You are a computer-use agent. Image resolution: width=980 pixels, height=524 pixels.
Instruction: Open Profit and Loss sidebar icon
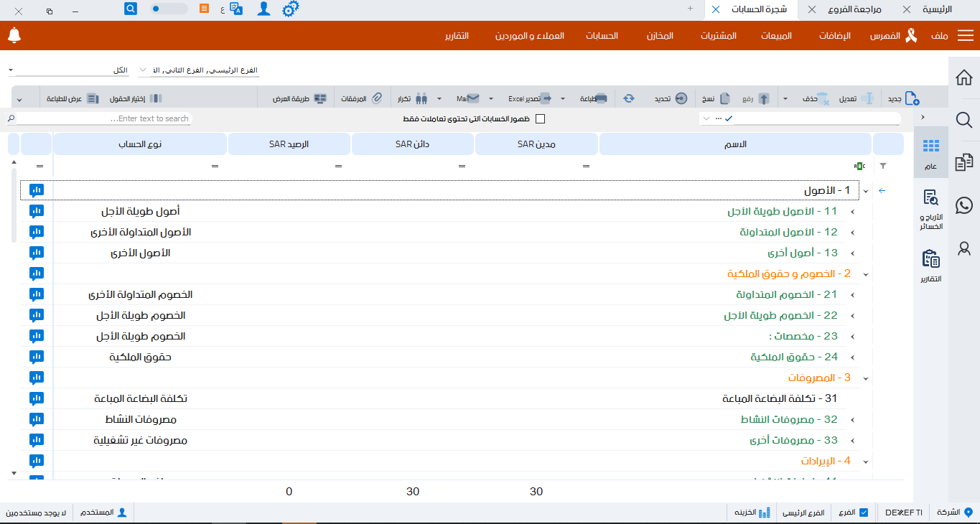[x=931, y=207]
